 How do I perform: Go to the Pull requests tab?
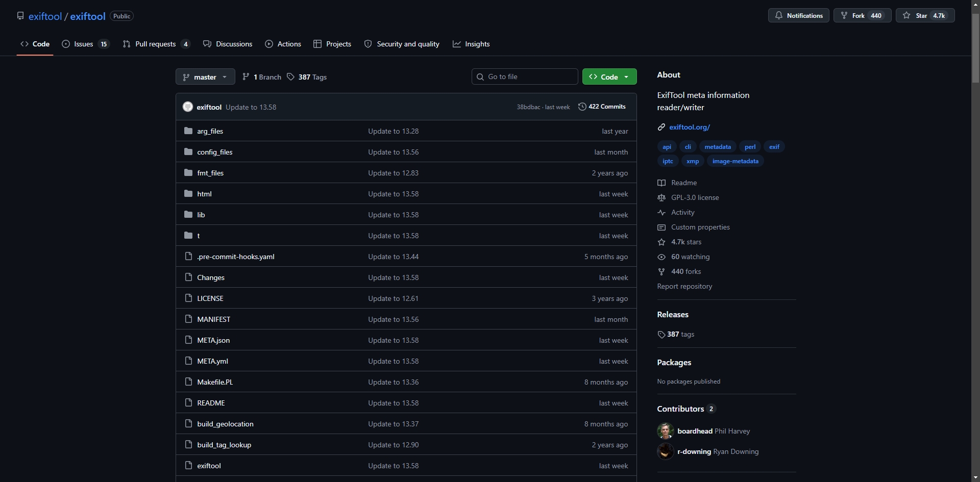(157, 44)
